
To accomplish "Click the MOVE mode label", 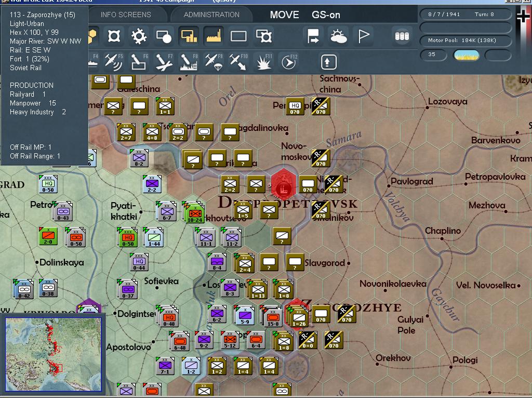I will [x=284, y=15].
